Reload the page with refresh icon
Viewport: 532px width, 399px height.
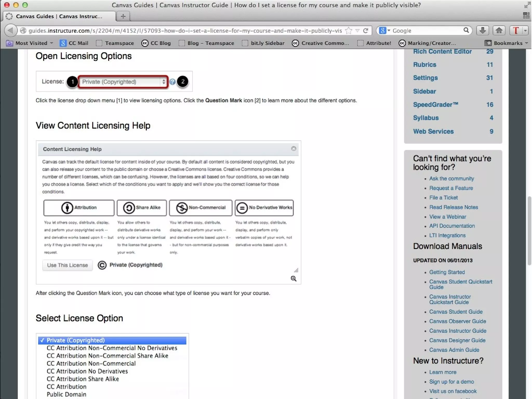tap(365, 31)
